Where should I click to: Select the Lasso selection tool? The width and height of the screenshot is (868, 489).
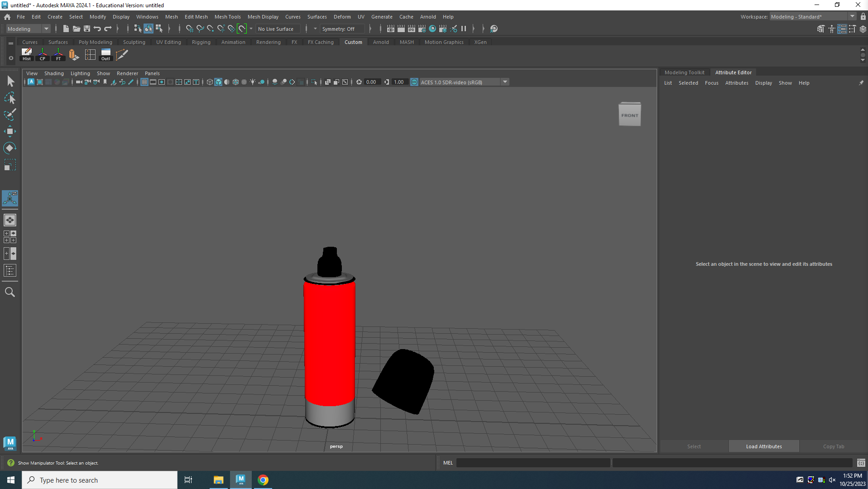10,98
